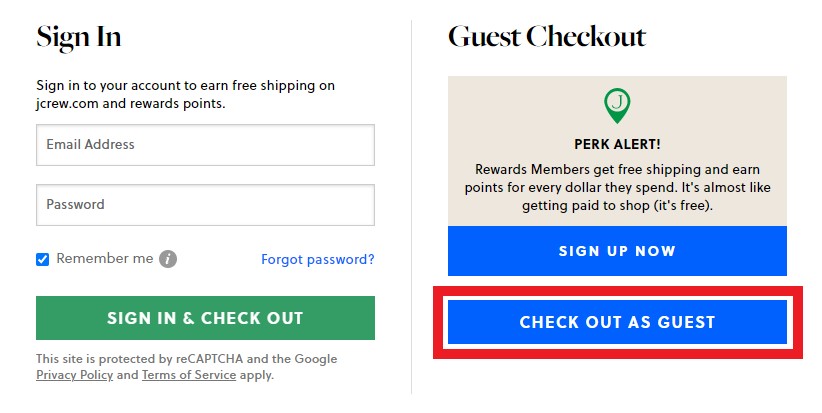
Task: Click the green J rewards pin icon
Action: (617, 104)
